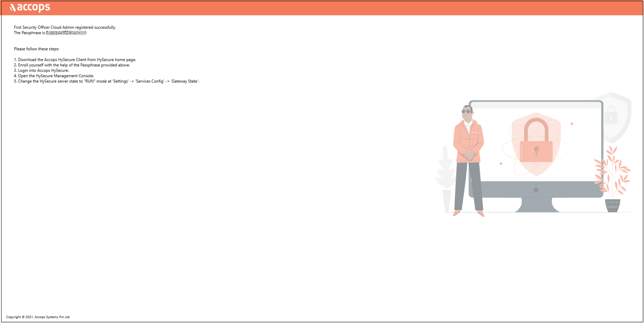Click step 2 Enroll yourself with Passphrase
Viewport: 644px width, 323px height.
coord(72,65)
